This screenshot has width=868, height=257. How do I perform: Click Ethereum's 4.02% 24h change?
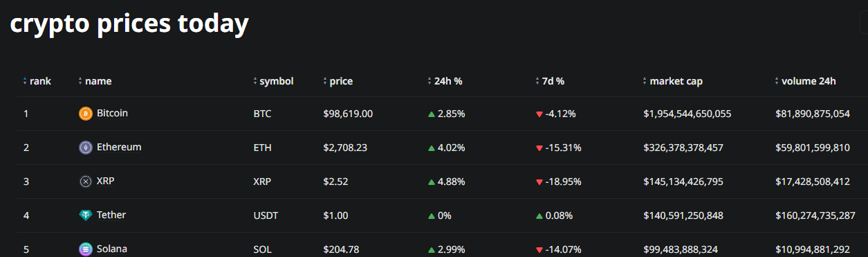click(446, 148)
